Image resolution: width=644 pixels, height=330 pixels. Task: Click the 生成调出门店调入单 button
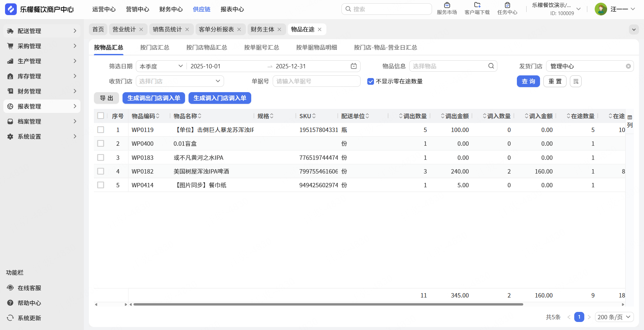pos(154,98)
